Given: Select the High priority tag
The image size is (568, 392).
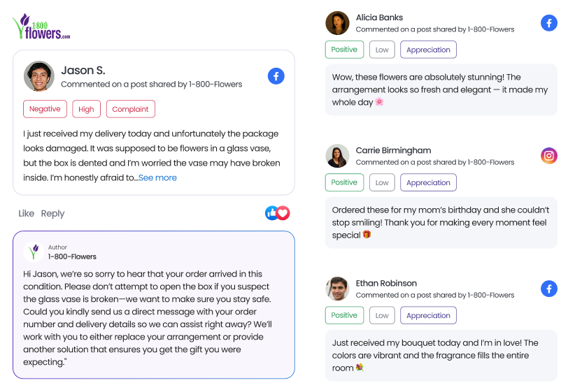Looking at the screenshot, I should (86, 109).
